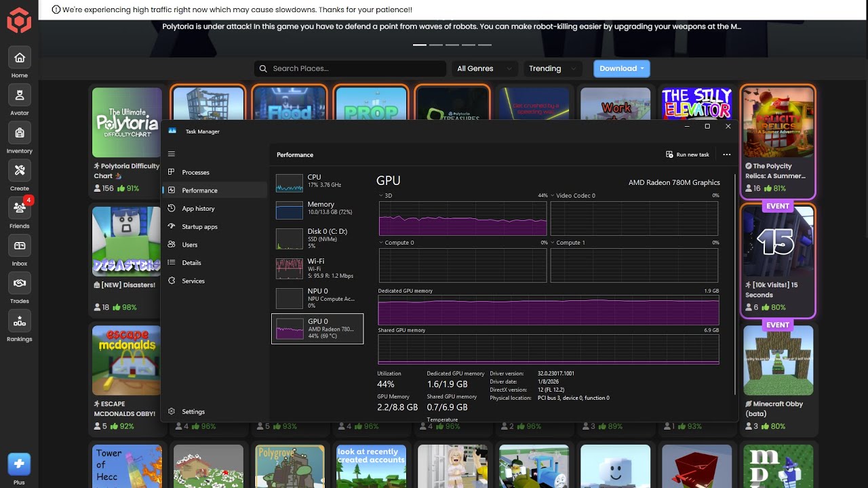Open Tower of Hecc game thumbnail
The height and width of the screenshot is (488, 868).
tap(127, 466)
